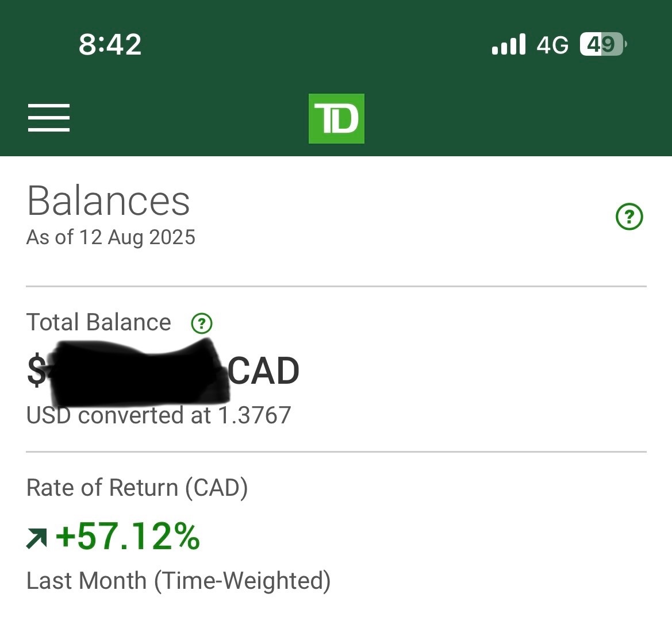The image size is (672, 621).
Task: Tap the dollar sign before the balance
Action: click(x=36, y=371)
